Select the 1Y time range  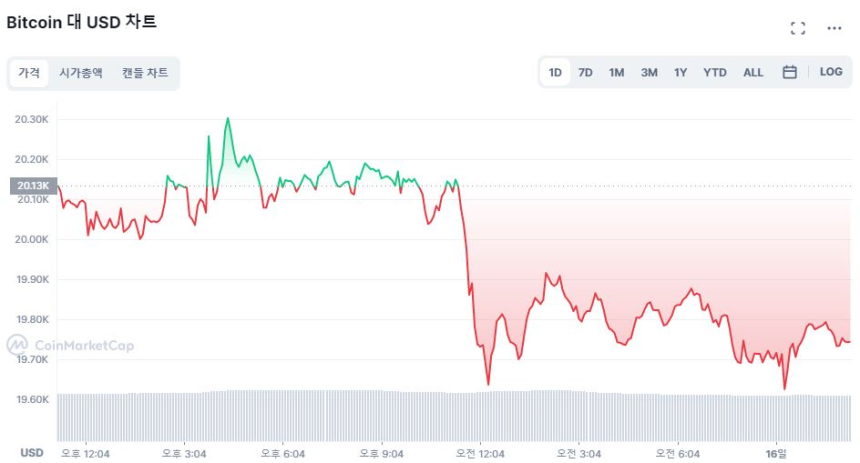(x=680, y=72)
